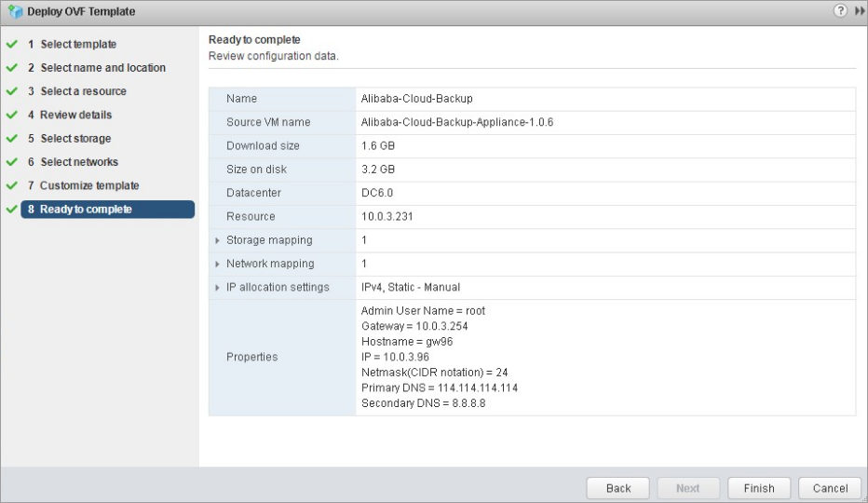This screenshot has width=868, height=503.
Task: Click the Secondary DNS = 8.8.8.8 line
Action: (x=424, y=403)
